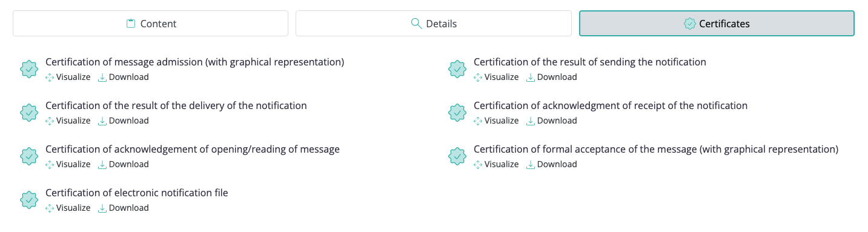Image resolution: width=868 pixels, height=232 pixels.
Task: Click badge icon for message admission certification
Action: 29,69
